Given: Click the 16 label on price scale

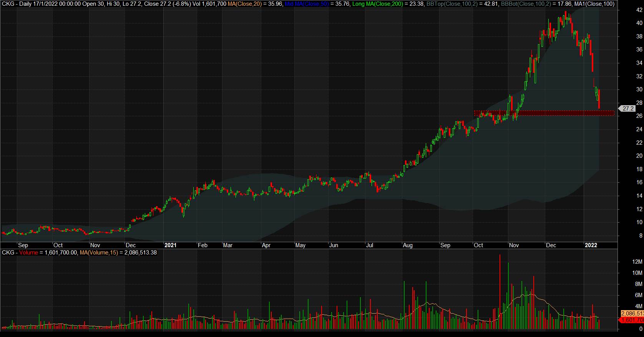Looking at the screenshot, I should [x=639, y=182].
